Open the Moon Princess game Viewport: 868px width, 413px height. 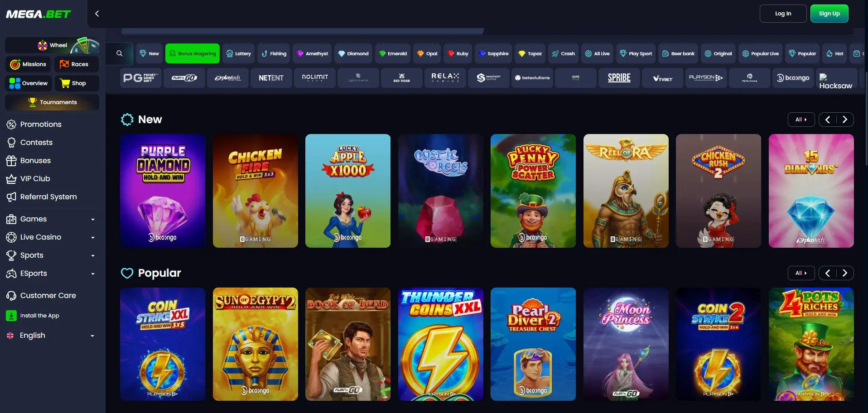point(626,344)
